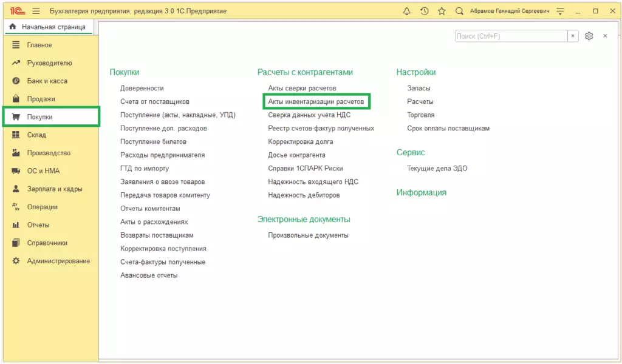
Task: Select the Склад section in sidebar
Action: (36, 135)
